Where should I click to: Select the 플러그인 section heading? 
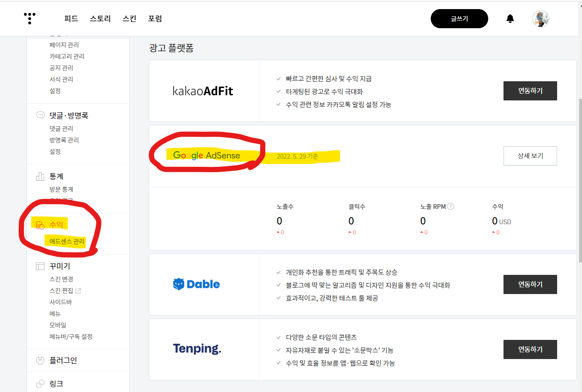coord(63,360)
